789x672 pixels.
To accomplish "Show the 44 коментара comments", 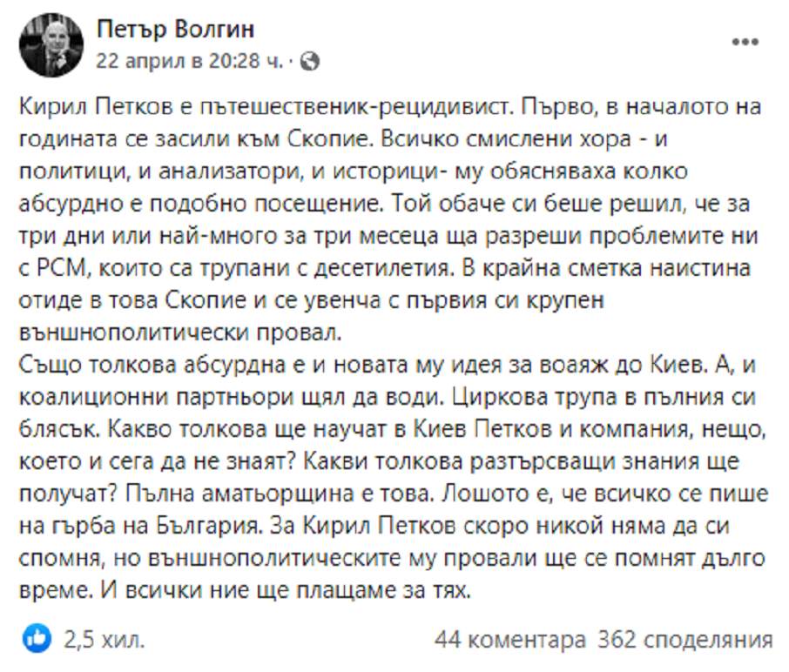I will coord(510,640).
